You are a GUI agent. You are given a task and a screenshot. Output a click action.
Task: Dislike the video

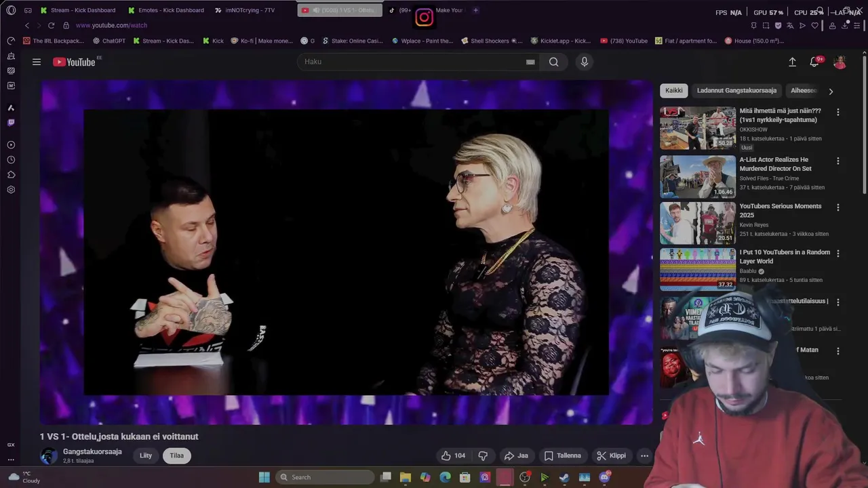[x=483, y=455]
